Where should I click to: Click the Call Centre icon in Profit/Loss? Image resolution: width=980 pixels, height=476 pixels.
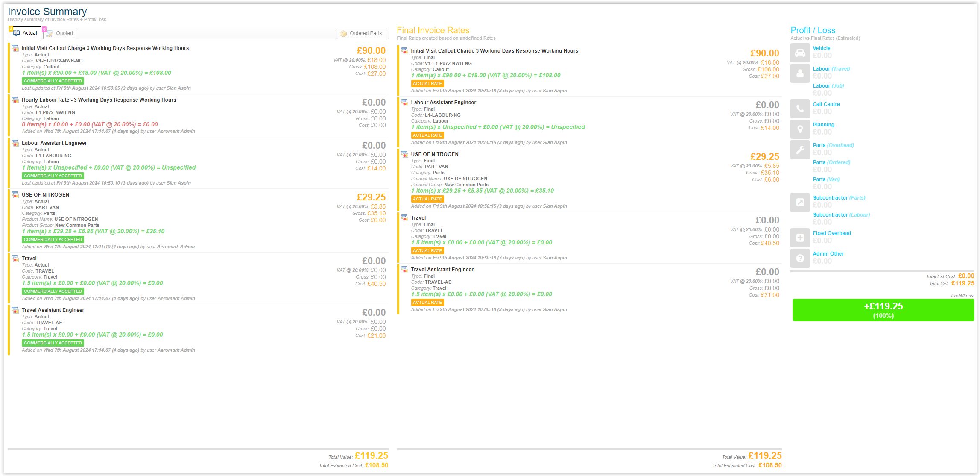[800, 108]
